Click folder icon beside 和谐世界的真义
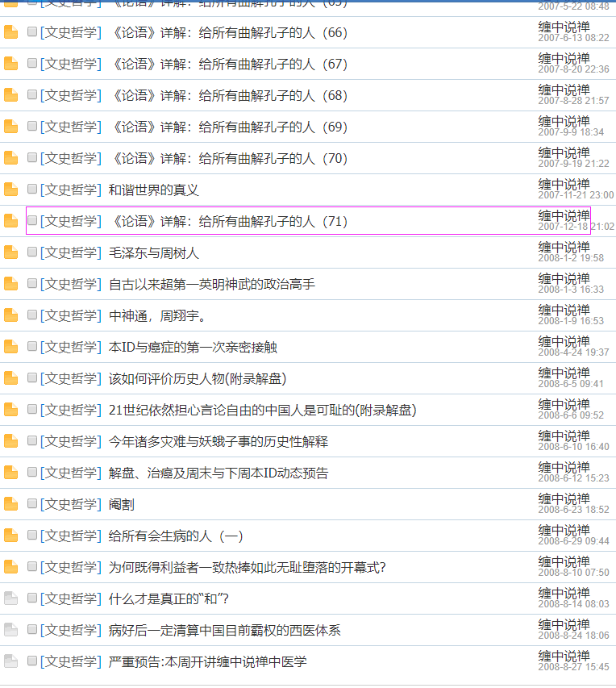616x688 pixels. click(11, 190)
